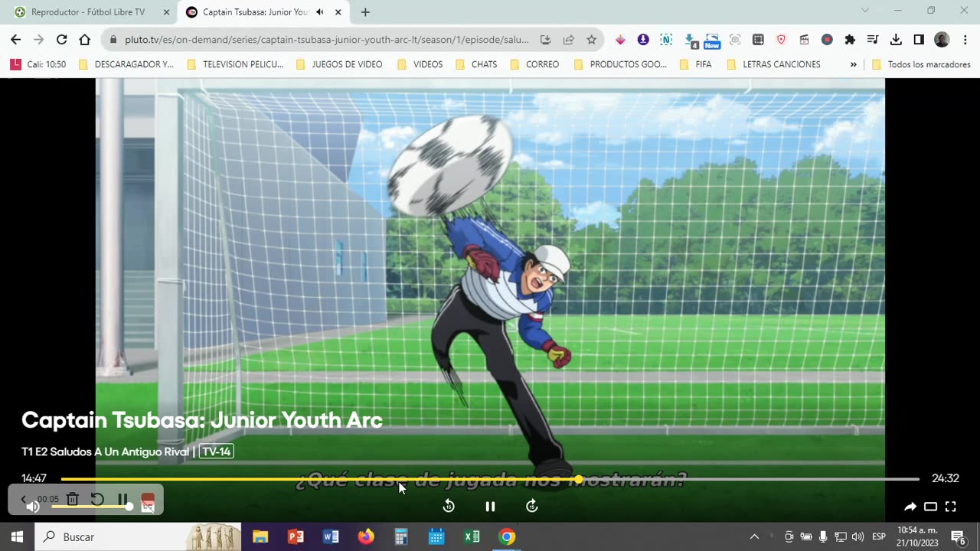This screenshot has height=551, width=980.
Task: Open the red shield extension
Action: 781,40
